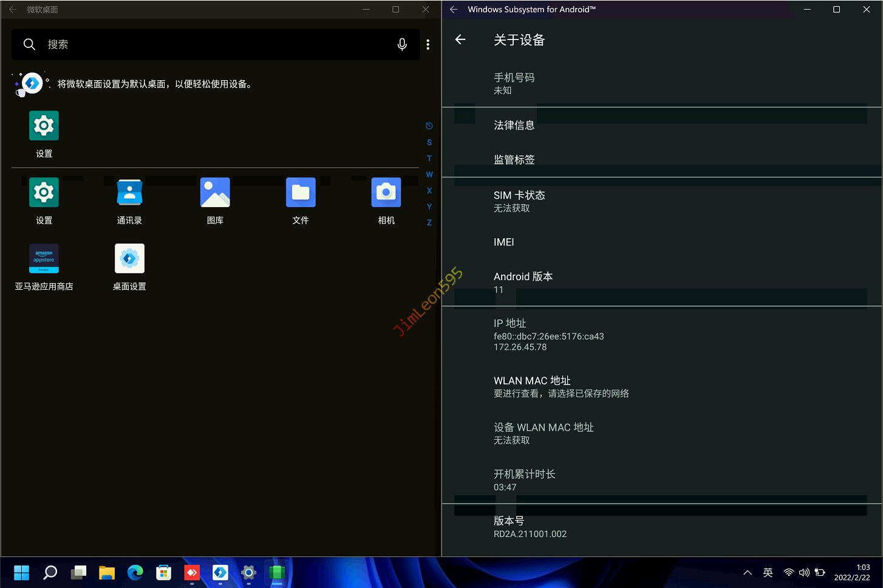This screenshot has width=883, height=588.
Task: Launch the 桌面设置 launcher settings app
Action: 129,259
